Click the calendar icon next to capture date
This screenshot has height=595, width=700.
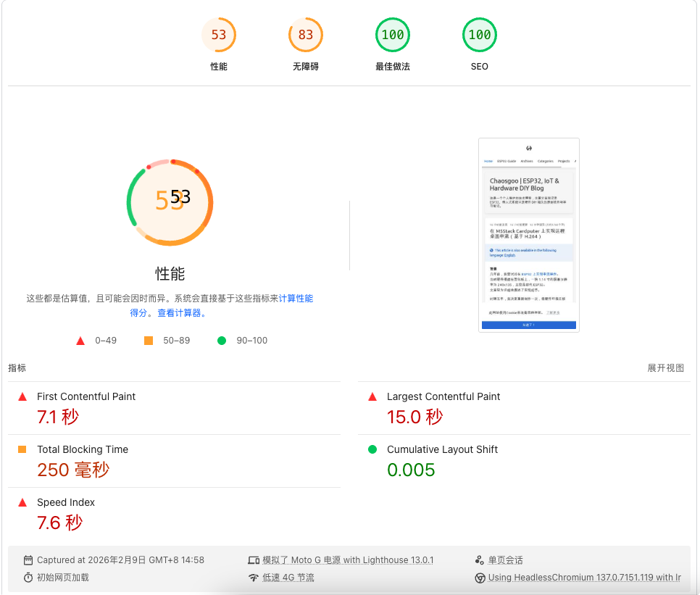28,559
